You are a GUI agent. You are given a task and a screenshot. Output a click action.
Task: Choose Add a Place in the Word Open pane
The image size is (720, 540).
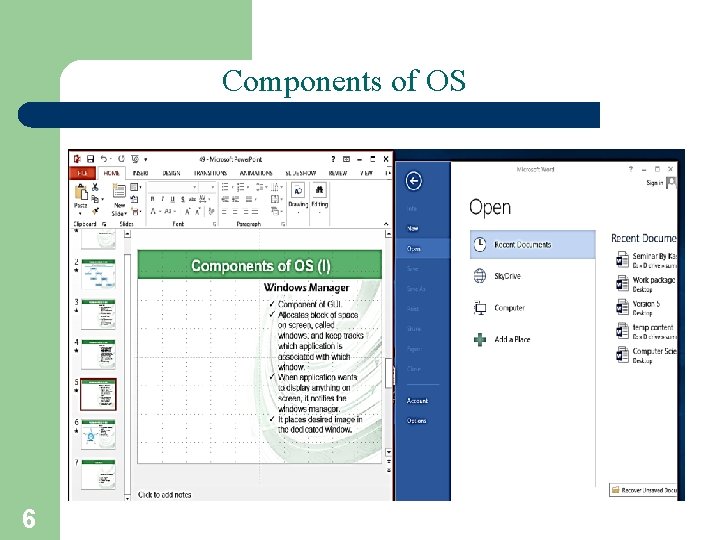[502, 339]
